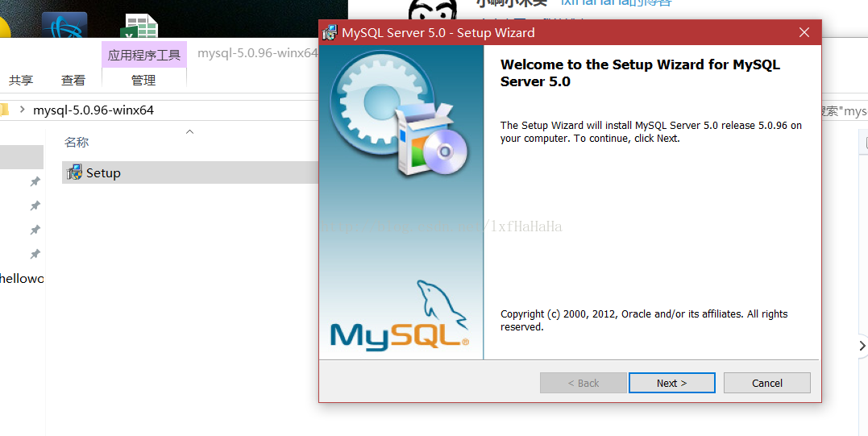Click the MySQL dolphin logo in wizard
The image size is (868, 436).
pyautogui.click(x=399, y=316)
